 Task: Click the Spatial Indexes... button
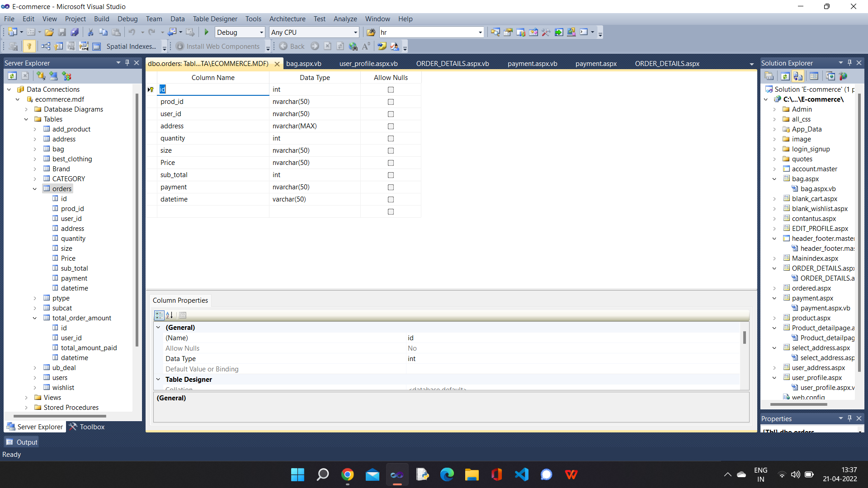coord(131,46)
